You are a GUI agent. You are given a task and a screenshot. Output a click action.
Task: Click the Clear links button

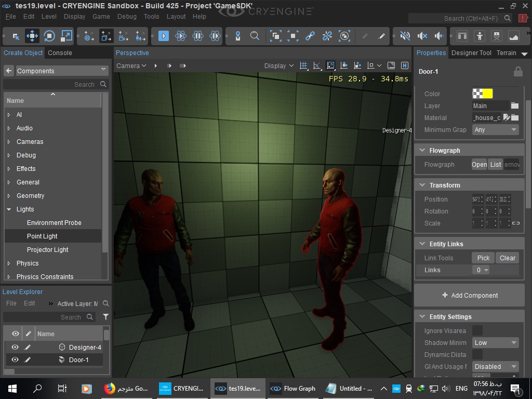tap(507, 258)
